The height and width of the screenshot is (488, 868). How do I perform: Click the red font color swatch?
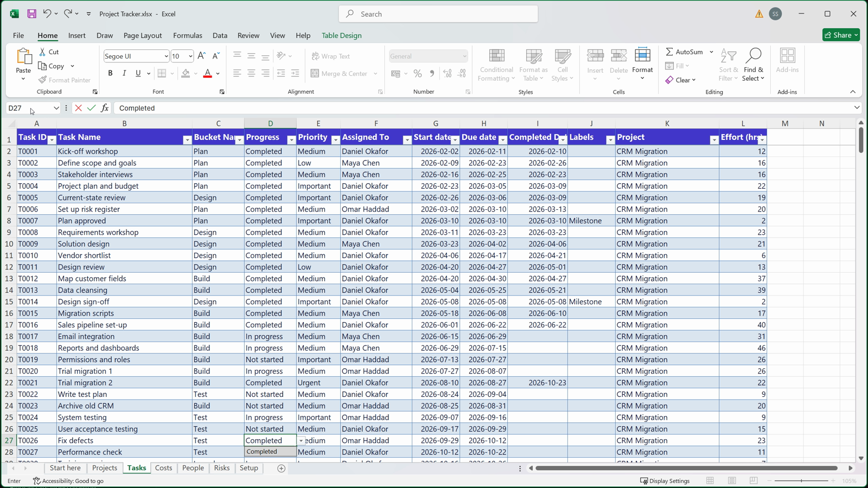click(x=207, y=73)
